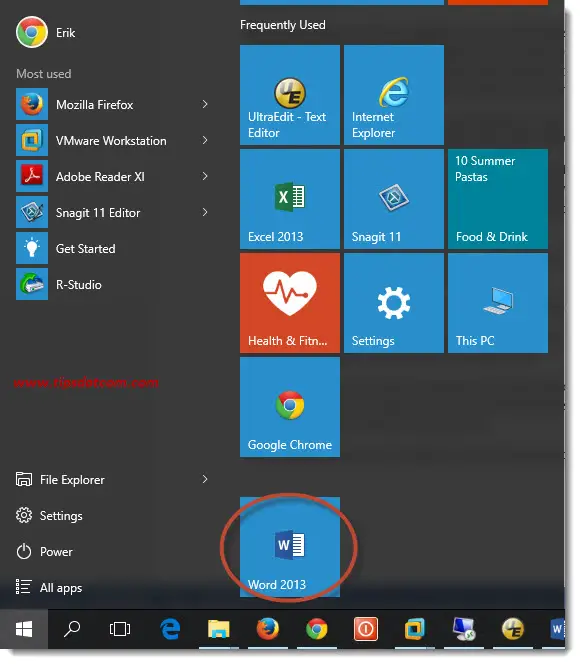
Task: Open taskbar Search magnifier
Action: 72,629
